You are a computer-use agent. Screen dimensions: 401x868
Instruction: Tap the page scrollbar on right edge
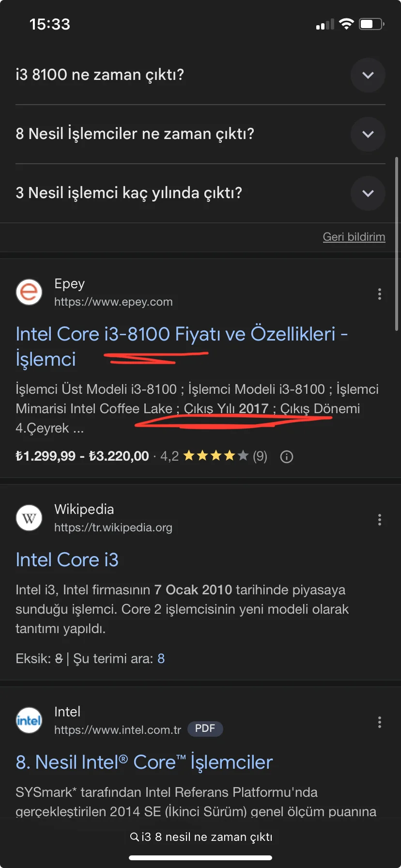397,242
